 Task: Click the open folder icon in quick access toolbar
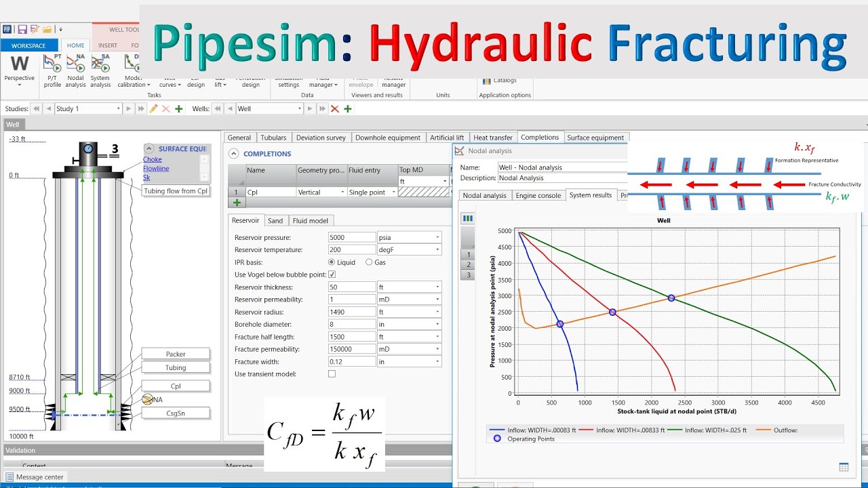(47, 29)
